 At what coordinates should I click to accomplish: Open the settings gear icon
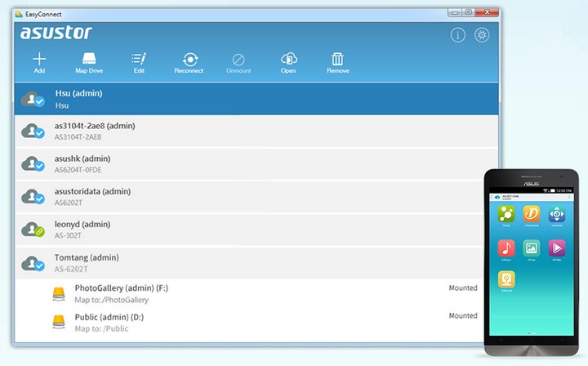click(482, 34)
